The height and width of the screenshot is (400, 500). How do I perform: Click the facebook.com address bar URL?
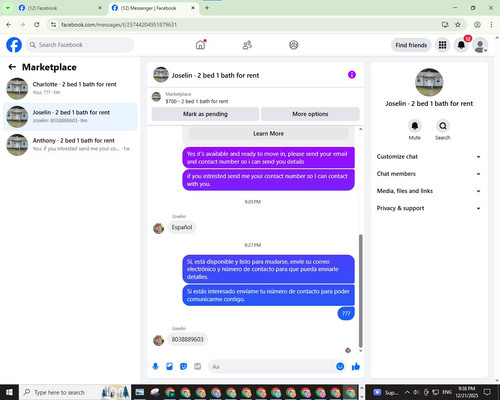coord(119,25)
